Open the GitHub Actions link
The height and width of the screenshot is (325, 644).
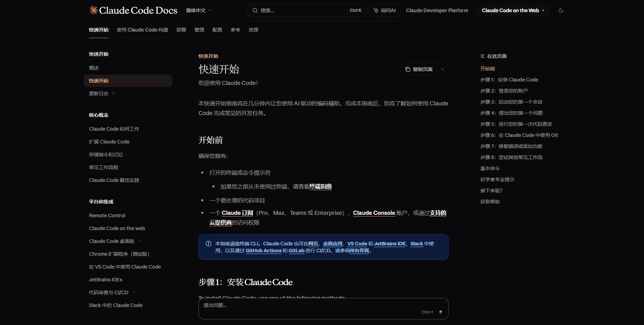click(x=263, y=251)
